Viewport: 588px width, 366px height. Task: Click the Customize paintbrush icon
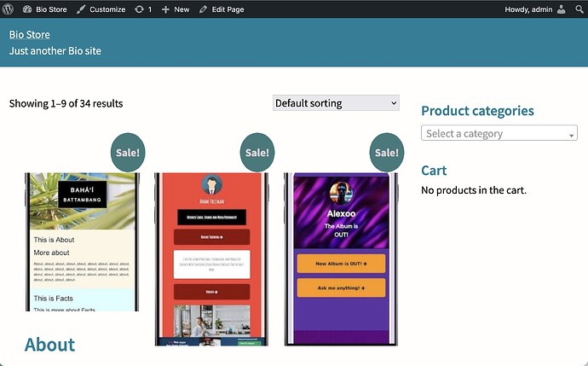tap(81, 9)
